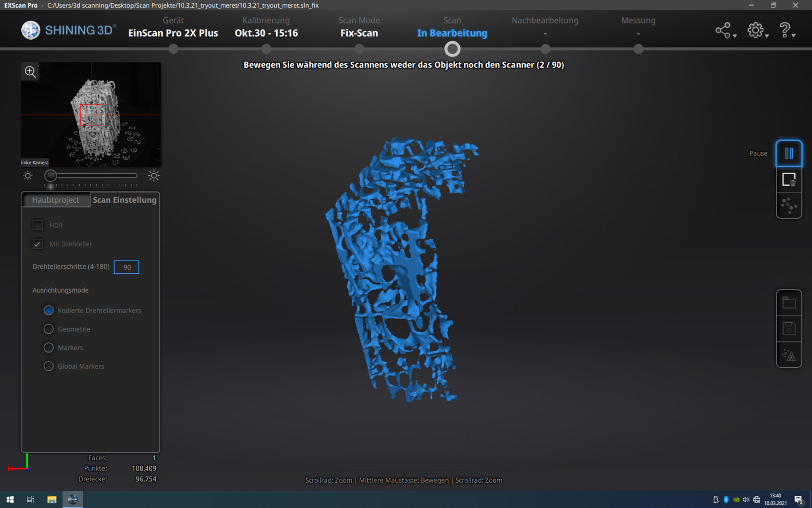Pause the running scan
The height and width of the screenshot is (508, 812).
tap(789, 153)
